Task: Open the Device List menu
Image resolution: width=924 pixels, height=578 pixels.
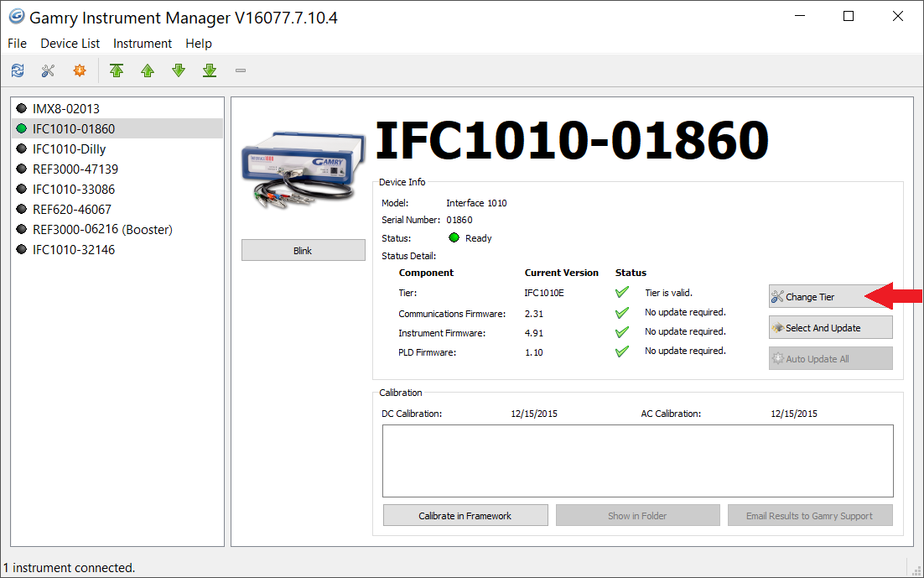Action: 70,44
